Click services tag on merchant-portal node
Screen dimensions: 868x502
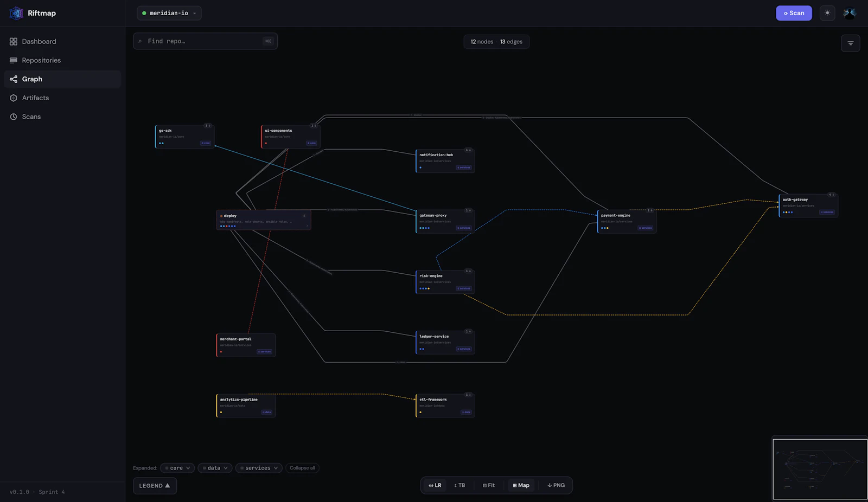(x=265, y=352)
